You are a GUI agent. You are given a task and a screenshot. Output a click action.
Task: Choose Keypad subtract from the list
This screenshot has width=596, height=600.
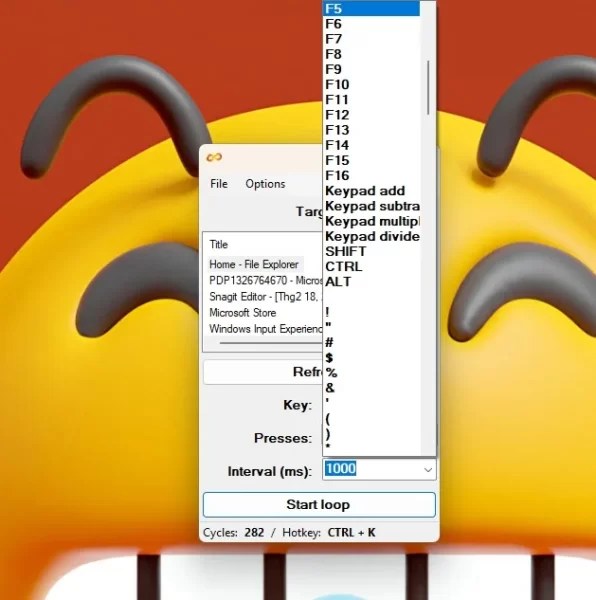point(371,206)
